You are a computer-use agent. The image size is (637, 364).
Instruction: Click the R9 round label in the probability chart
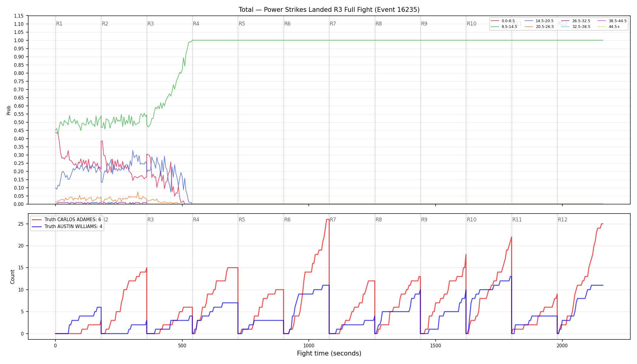click(x=424, y=24)
